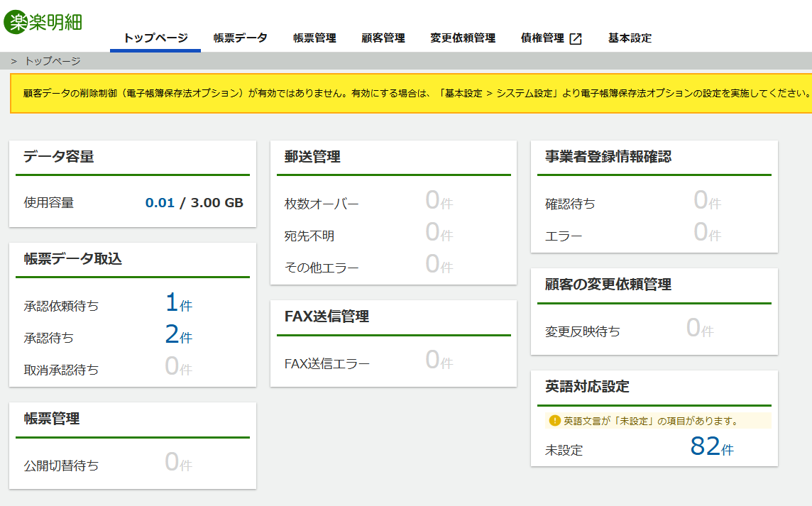Open the 帳票管理 menu tab
Screen dimensions: 812x506
[314, 38]
